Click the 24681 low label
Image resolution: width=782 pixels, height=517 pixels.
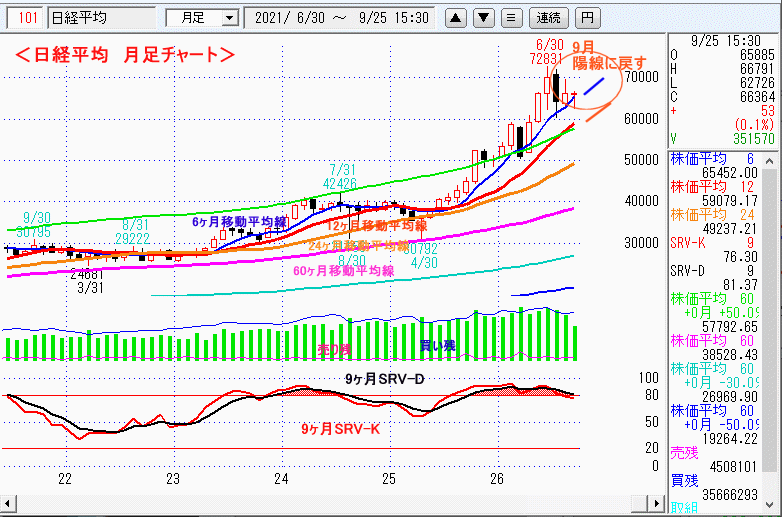[x=87, y=274]
